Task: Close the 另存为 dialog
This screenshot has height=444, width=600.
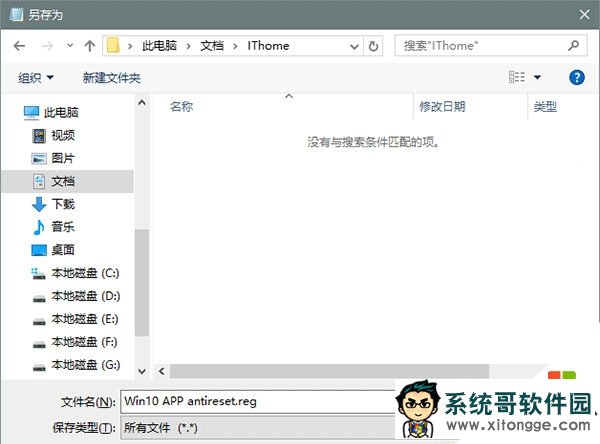Action: (x=584, y=15)
